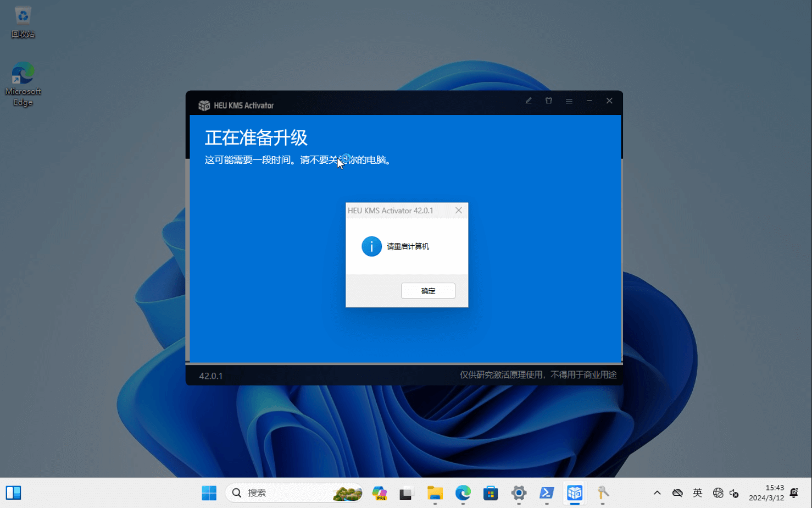The height and width of the screenshot is (508, 812).
Task: Open the Windows Start menu
Action: 209,493
